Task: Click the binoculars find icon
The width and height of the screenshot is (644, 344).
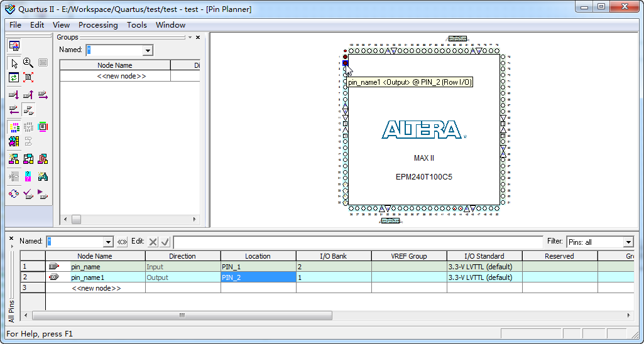Action: pyautogui.click(x=43, y=176)
